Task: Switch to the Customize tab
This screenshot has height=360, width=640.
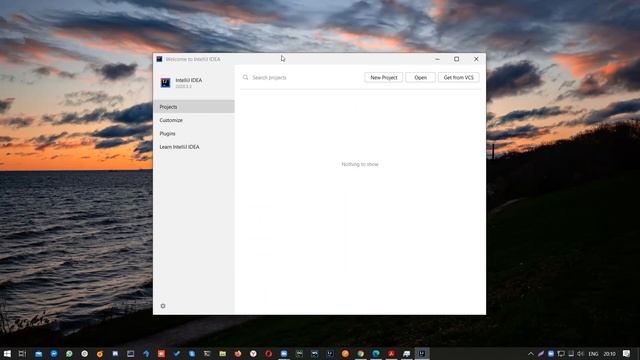Action: pyautogui.click(x=194, y=120)
